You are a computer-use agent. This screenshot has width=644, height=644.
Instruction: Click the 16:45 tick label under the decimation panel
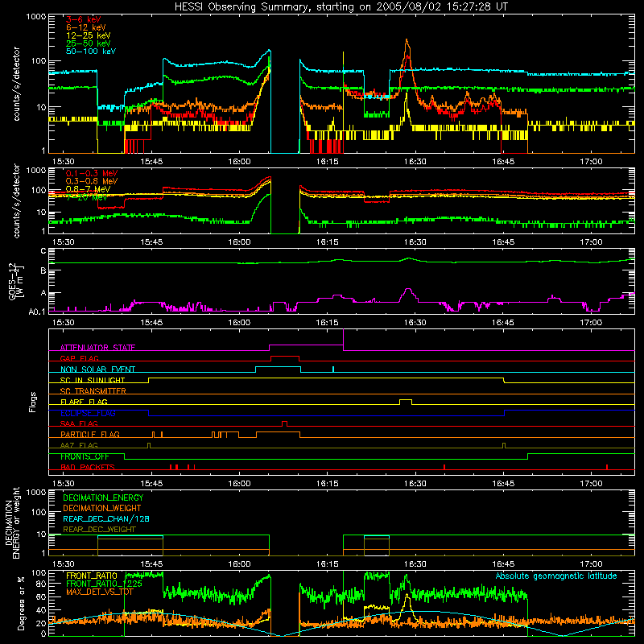click(502, 564)
